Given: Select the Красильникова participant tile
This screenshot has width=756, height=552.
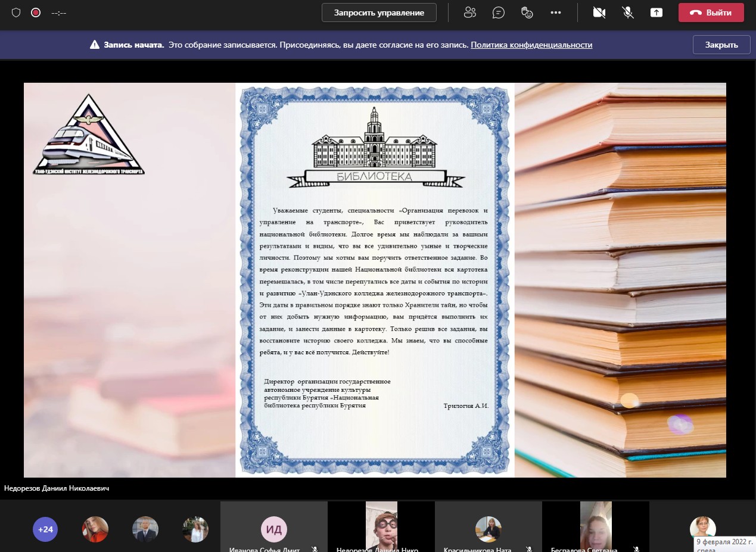Looking at the screenshot, I should pos(488,527).
